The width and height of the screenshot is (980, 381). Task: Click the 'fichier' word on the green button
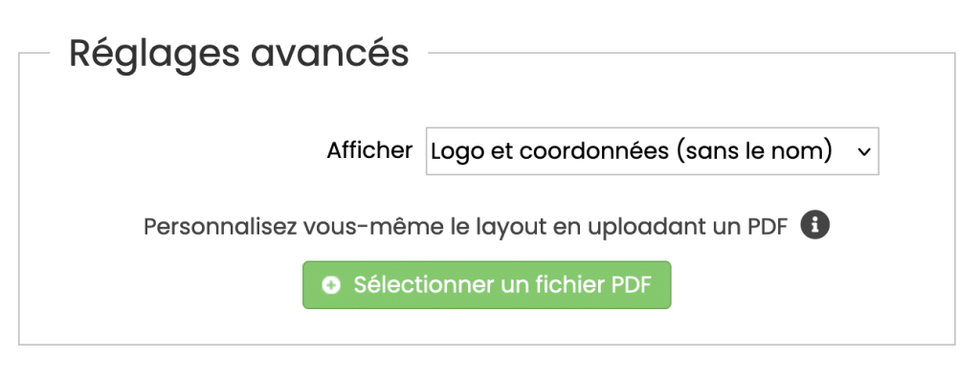(570, 284)
